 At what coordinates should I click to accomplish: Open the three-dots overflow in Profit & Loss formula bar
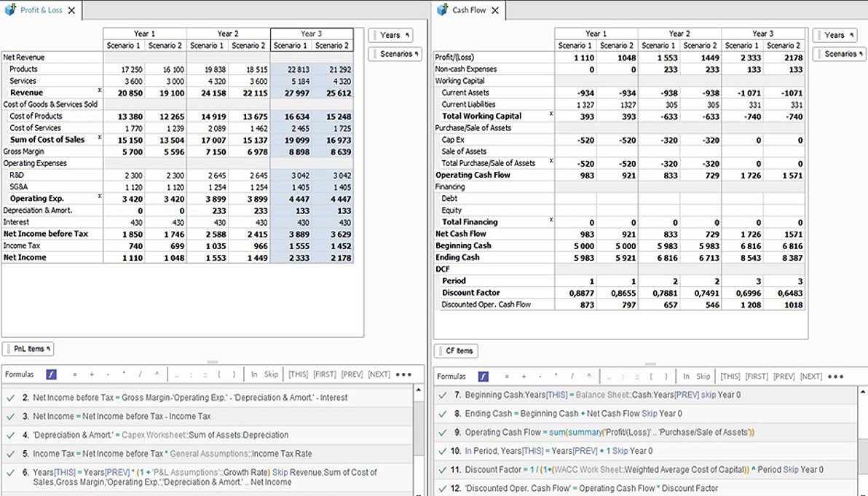tap(404, 374)
